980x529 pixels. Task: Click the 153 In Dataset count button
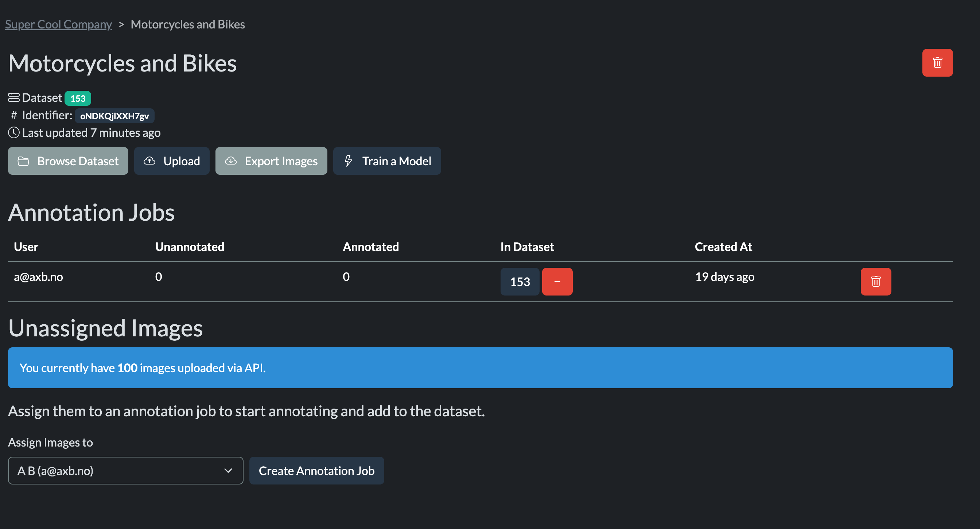pyautogui.click(x=520, y=282)
